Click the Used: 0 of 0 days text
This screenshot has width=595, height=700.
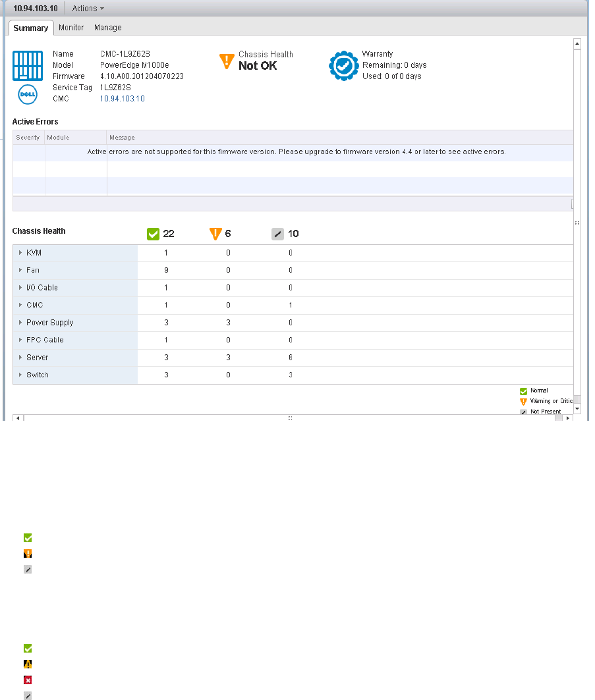click(x=392, y=76)
